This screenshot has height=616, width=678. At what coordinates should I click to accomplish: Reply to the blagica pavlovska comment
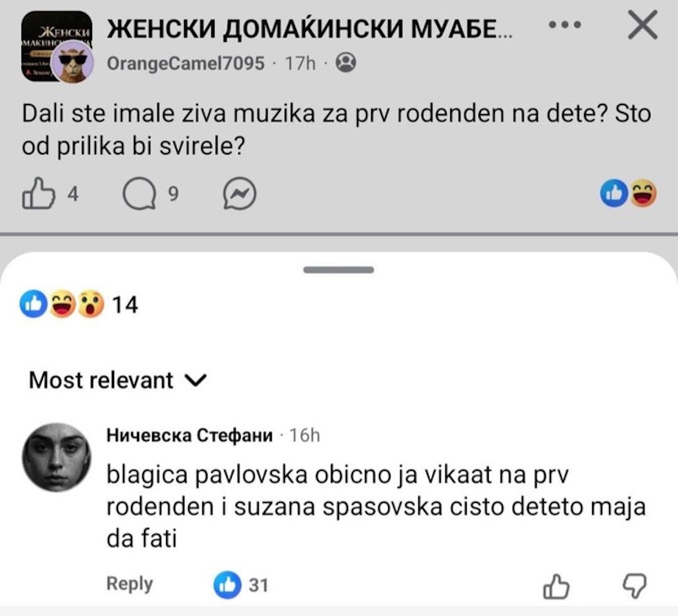click(x=129, y=584)
